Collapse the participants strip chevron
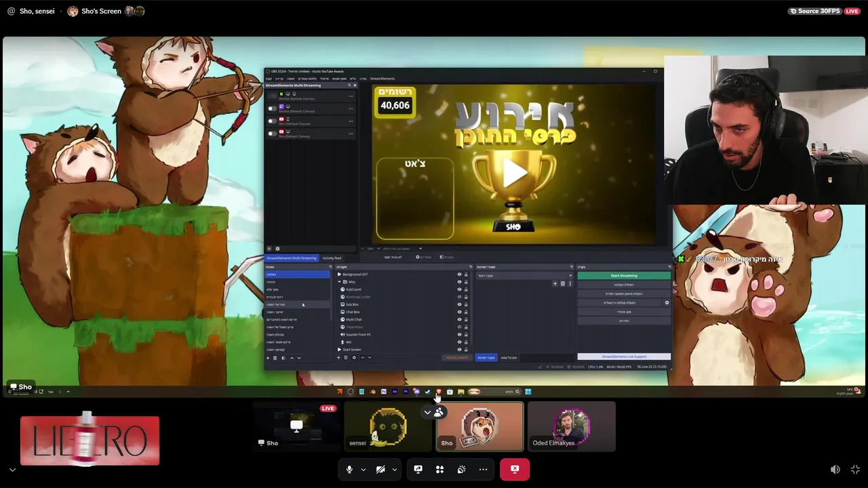This screenshot has width=868, height=488. point(427,412)
